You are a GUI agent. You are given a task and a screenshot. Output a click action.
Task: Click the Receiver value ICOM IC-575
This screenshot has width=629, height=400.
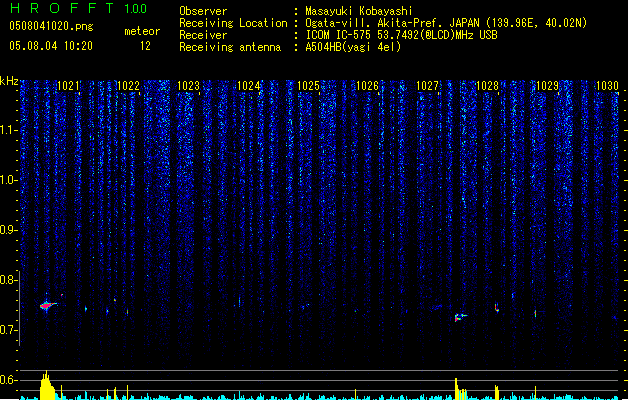point(340,35)
